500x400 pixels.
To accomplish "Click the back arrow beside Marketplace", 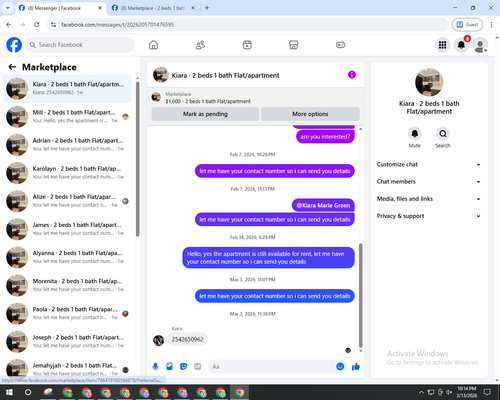I will pos(12,67).
